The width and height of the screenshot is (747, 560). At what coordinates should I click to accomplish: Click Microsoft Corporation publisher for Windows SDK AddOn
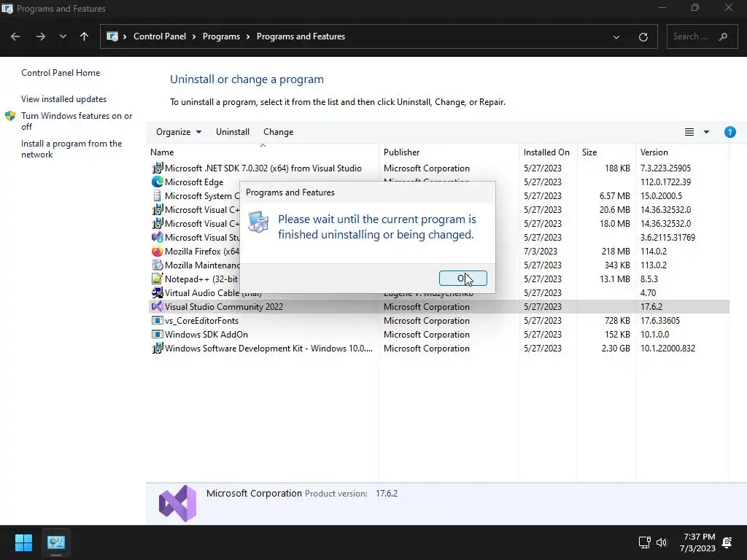pyautogui.click(x=426, y=334)
